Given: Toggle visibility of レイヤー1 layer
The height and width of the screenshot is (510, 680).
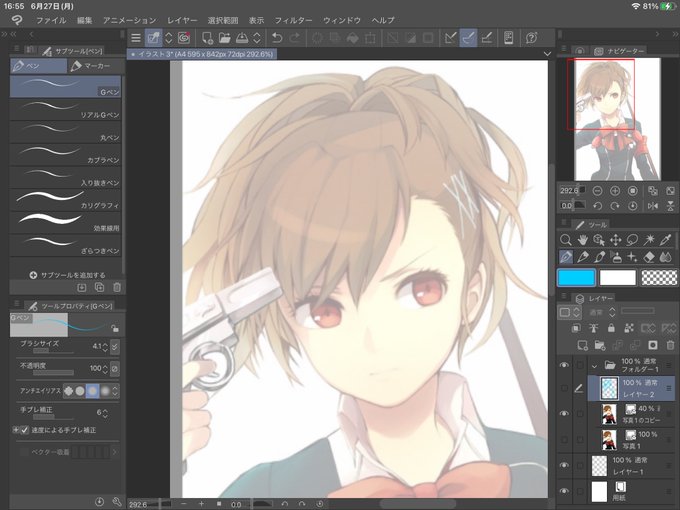Looking at the screenshot, I should [x=564, y=465].
